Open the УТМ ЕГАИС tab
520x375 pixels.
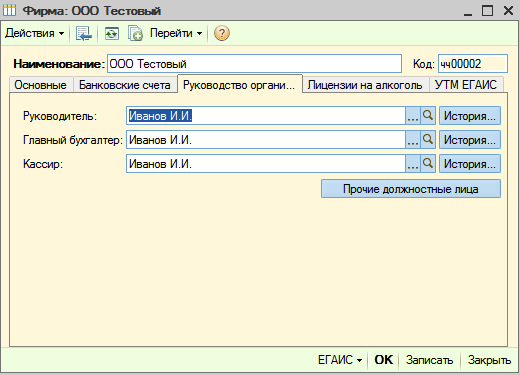tap(466, 85)
